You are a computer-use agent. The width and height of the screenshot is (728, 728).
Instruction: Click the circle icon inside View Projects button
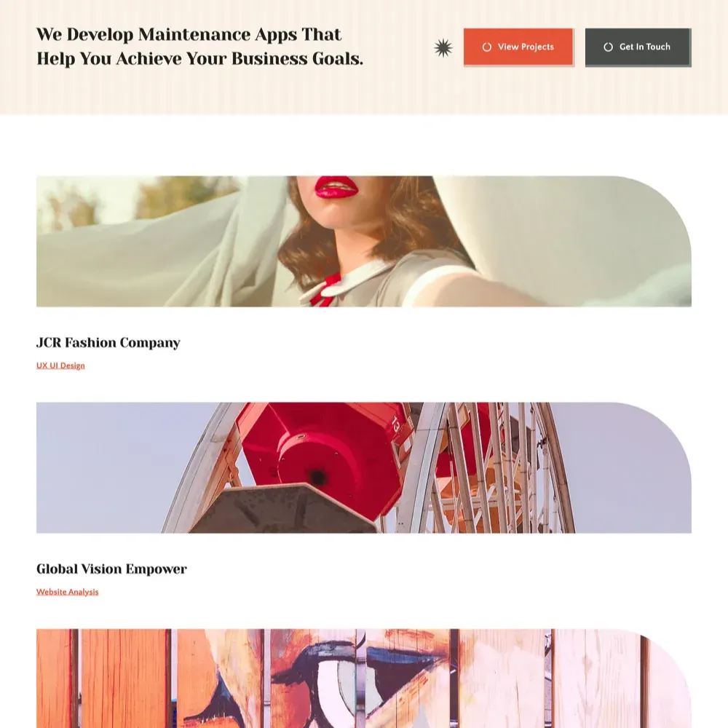click(486, 47)
